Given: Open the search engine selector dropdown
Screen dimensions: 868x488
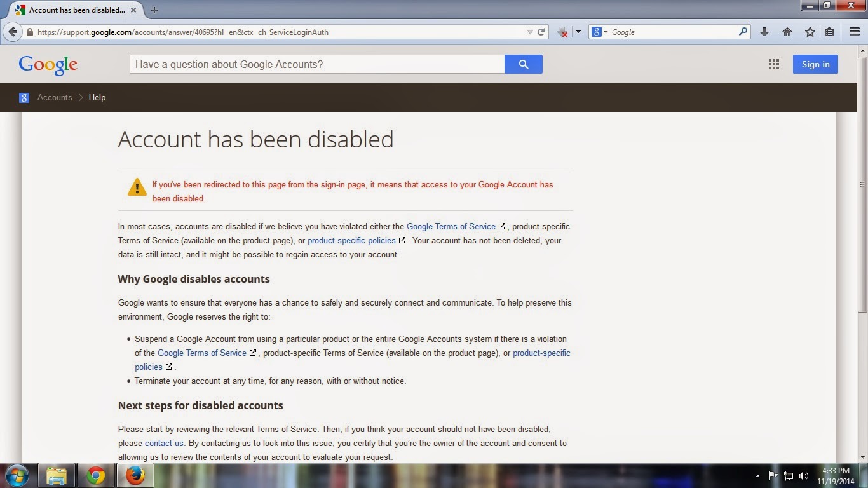Looking at the screenshot, I should coord(599,32).
